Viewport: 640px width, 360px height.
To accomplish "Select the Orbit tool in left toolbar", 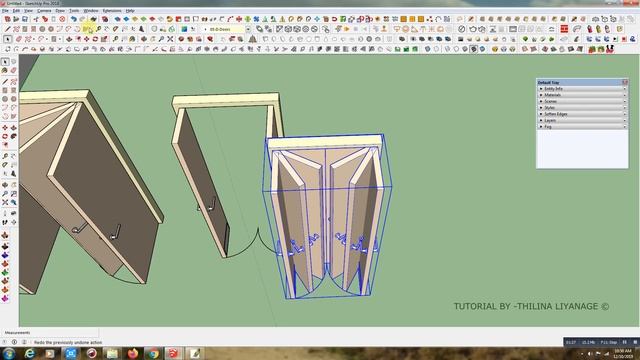I will tap(5, 185).
